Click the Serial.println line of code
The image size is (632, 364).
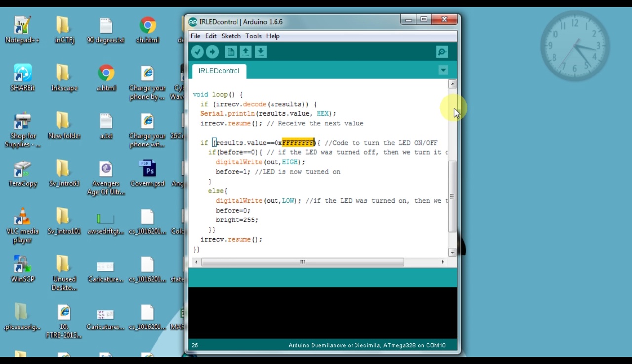click(x=268, y=113)
